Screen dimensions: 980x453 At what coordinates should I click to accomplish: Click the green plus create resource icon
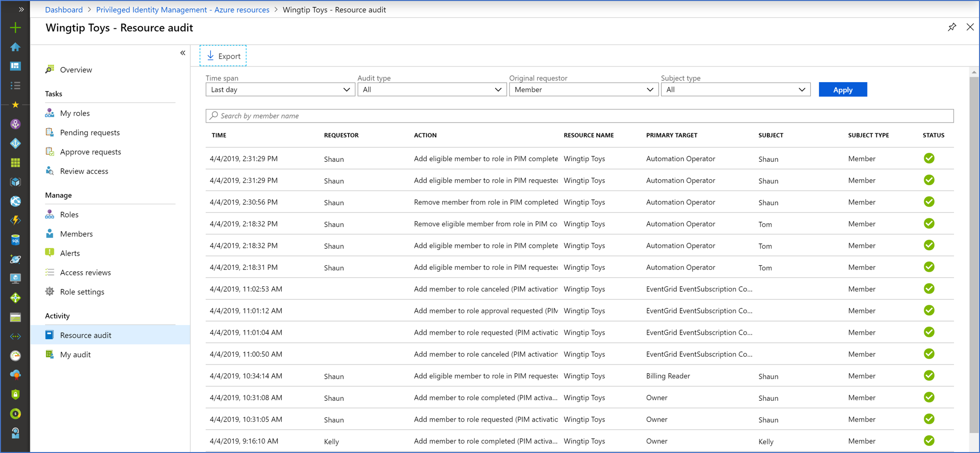15,27
